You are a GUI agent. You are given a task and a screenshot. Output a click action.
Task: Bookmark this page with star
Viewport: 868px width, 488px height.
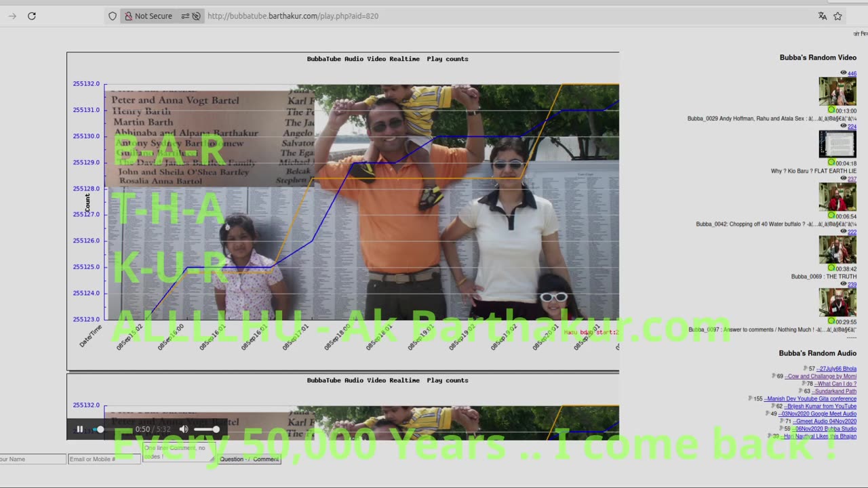point(837,16)
